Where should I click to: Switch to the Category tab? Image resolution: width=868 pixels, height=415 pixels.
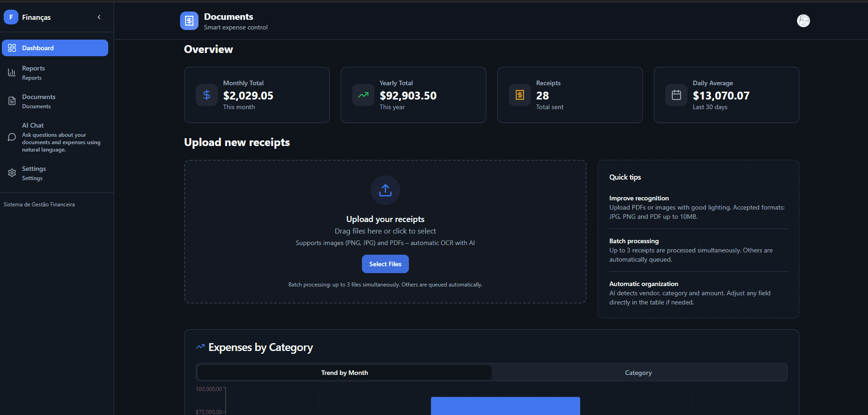click(638, 373)
